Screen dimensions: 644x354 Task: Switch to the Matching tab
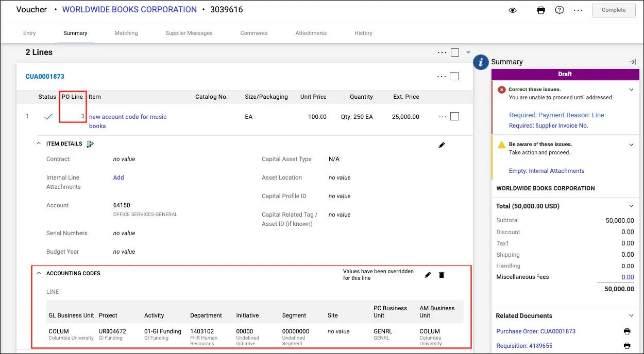point(126,33)
